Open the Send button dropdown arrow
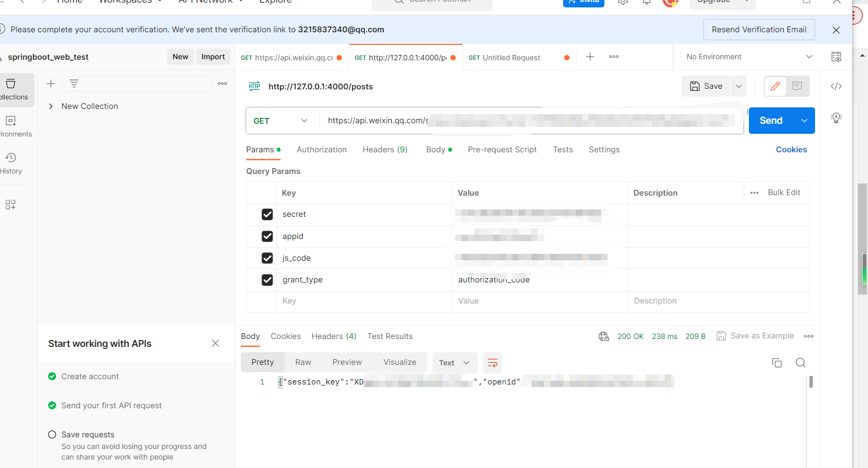Viewport: 868px width, 468px height. click(804, 121)
